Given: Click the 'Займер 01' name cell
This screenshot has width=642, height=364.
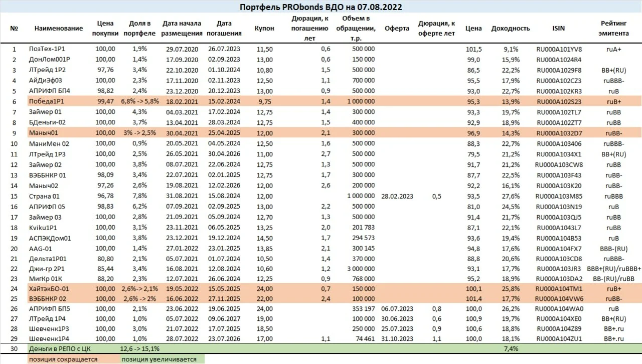Looking at the screenshot, I should click(45, 112).
